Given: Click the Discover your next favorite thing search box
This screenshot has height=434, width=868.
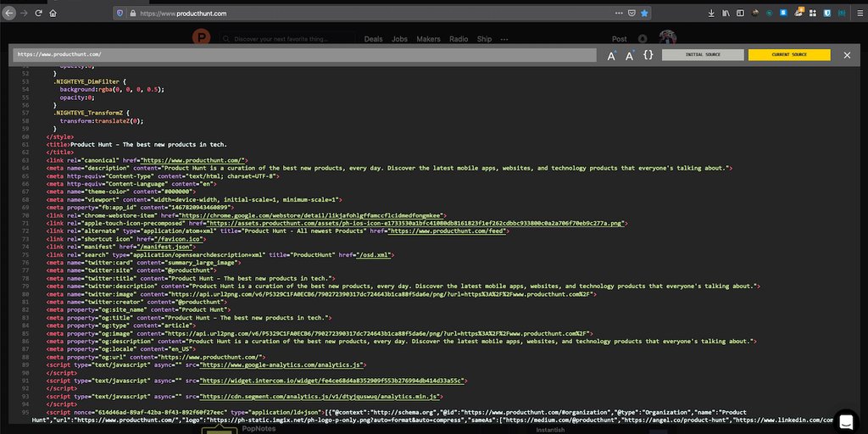Looking at the screenshot, I should 288,39.
